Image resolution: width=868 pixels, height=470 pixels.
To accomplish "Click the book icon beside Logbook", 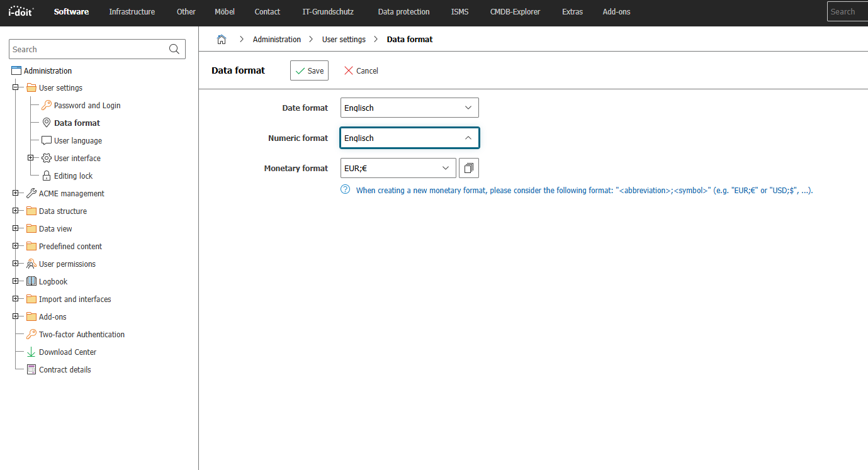I will point(31,282).
